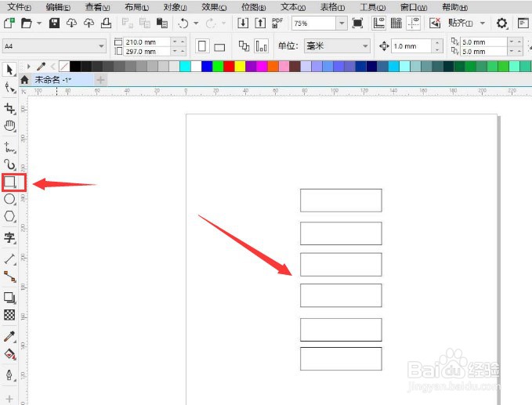Open the 查看 menu
Screen dimensions: 532x405
point(98,7)
